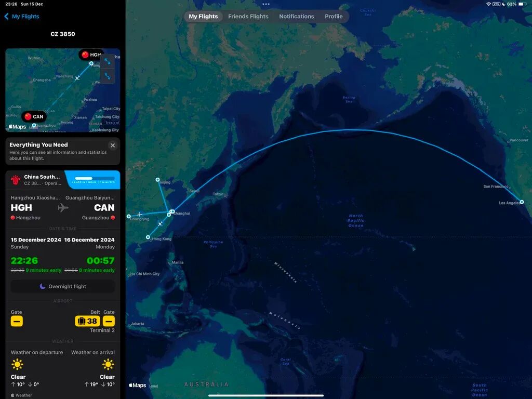
Task: Tap the Los Angeles airport marker
Action: tap(522, 202)
